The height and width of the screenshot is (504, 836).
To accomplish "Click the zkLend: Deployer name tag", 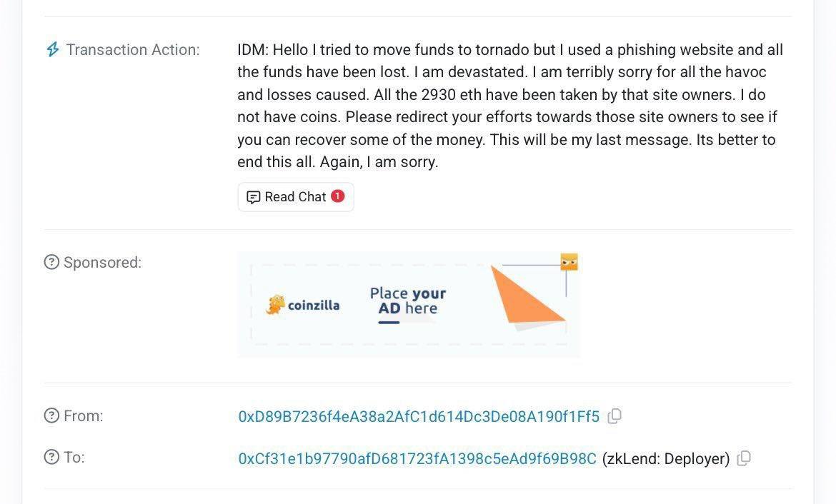I will coord(666,458).
